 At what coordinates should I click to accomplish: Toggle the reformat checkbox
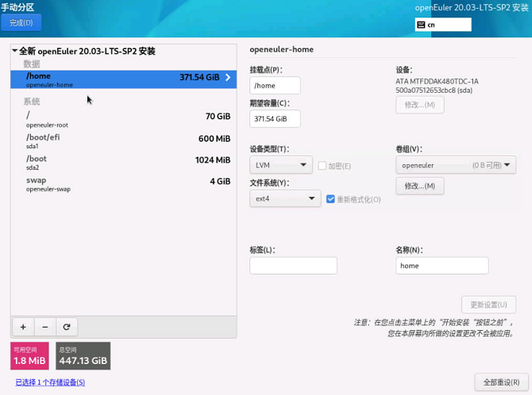[x=330, y=199]
